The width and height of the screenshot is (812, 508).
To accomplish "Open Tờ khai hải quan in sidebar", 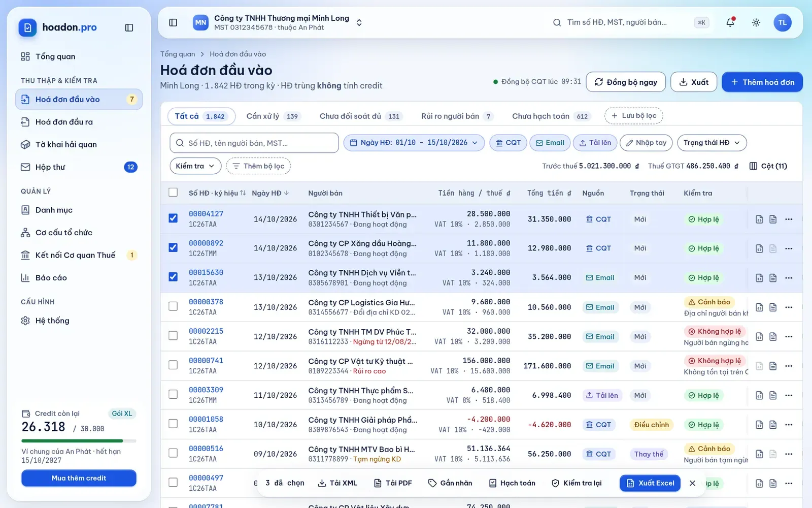I will [79, 144].
